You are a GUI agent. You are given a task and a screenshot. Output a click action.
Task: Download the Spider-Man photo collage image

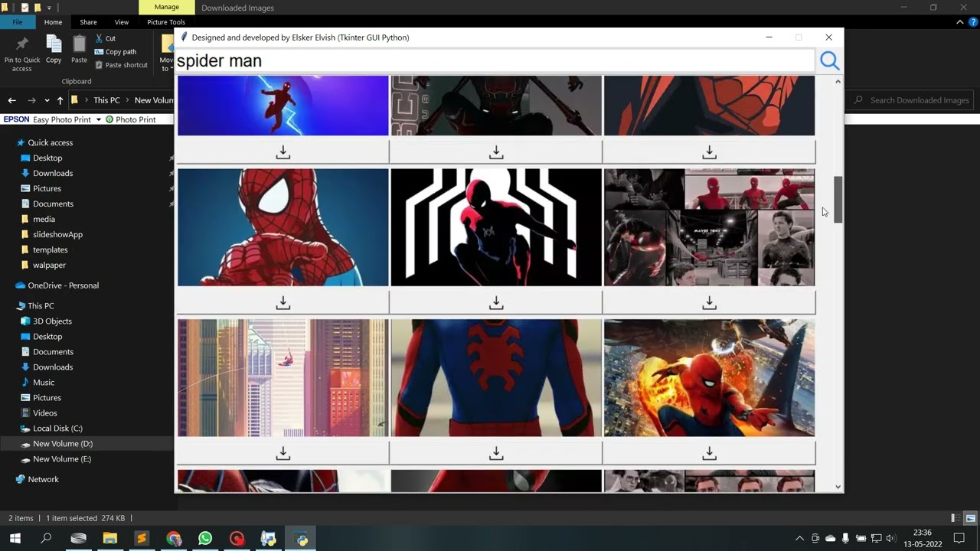(x=709, y=303)
